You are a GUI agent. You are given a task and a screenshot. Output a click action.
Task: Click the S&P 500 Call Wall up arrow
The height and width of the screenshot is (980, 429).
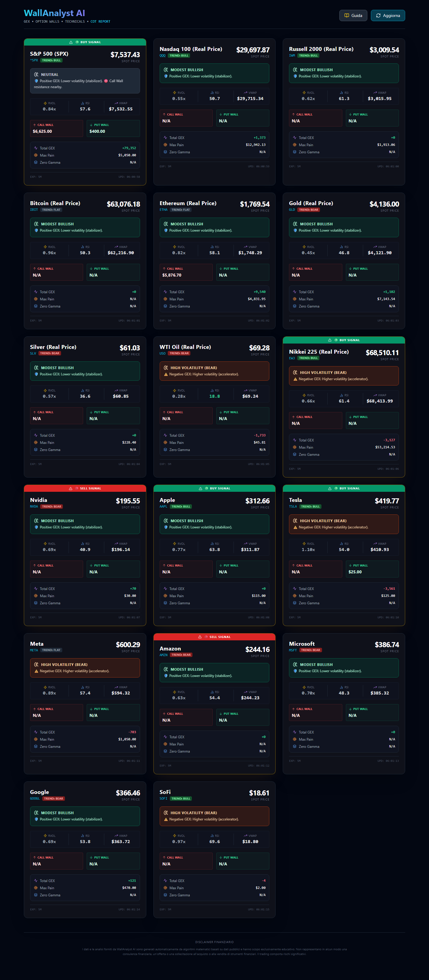pyautogui.click(x=35, y=125)
